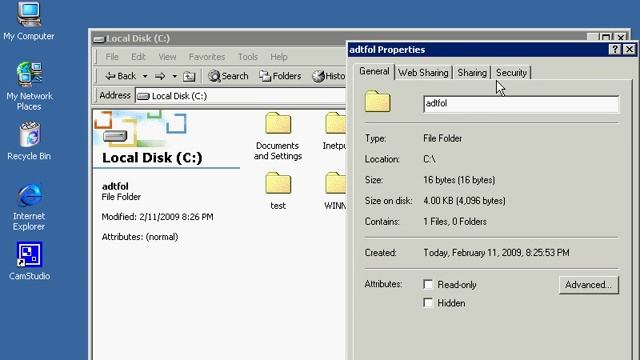Select the Inetpub folder
Image resolution: width=640 pixels, height=360 pixels.
pyautogui.click(x=335, y=132)
